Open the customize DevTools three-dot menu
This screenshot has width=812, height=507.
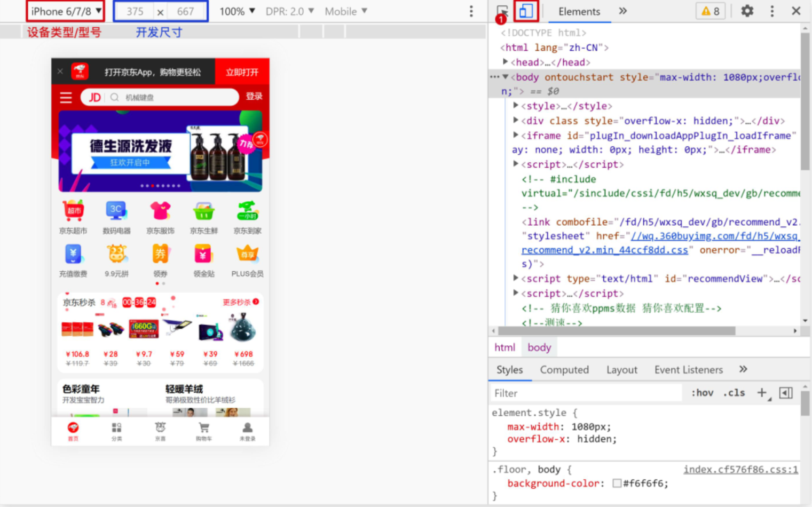point(772,11)
